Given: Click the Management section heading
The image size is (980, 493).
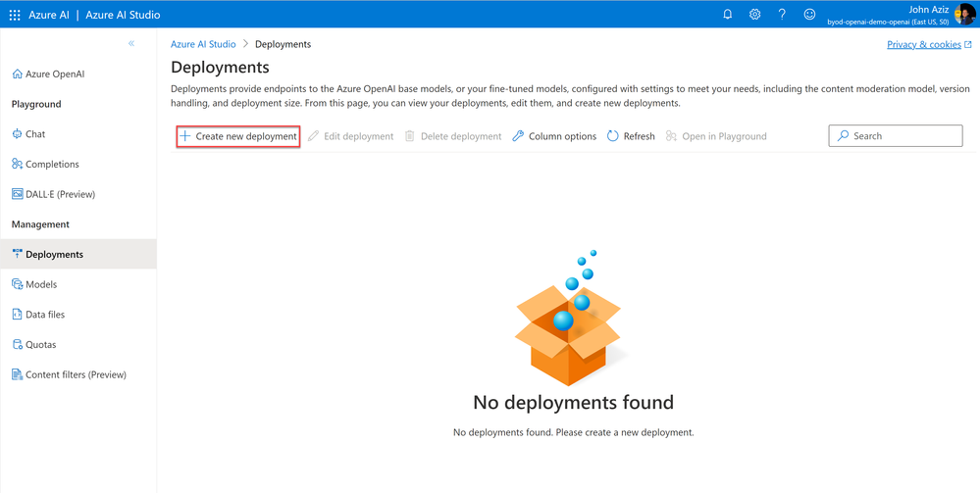Looking at the screenshot, I should (x=40, y=223).
